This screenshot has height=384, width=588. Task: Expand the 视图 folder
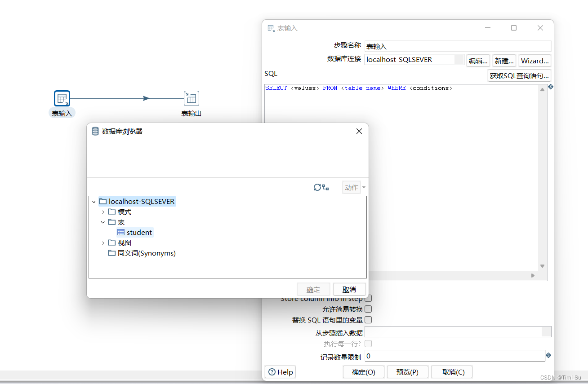tap(102, 243)
